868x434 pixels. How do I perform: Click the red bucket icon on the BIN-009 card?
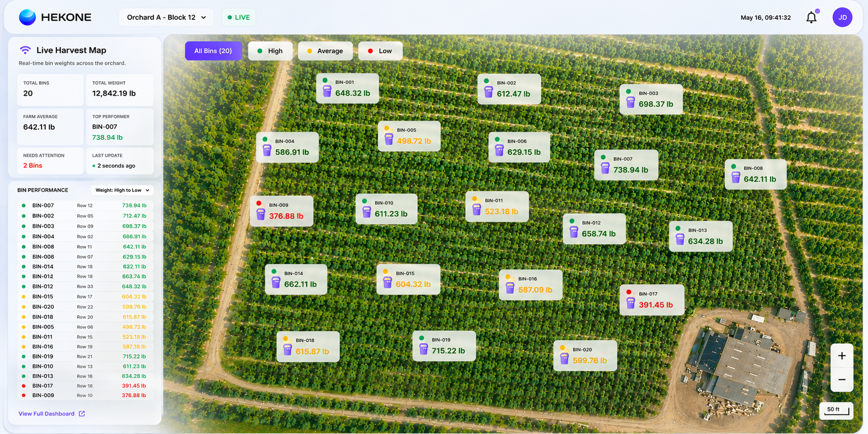[260, 214]
